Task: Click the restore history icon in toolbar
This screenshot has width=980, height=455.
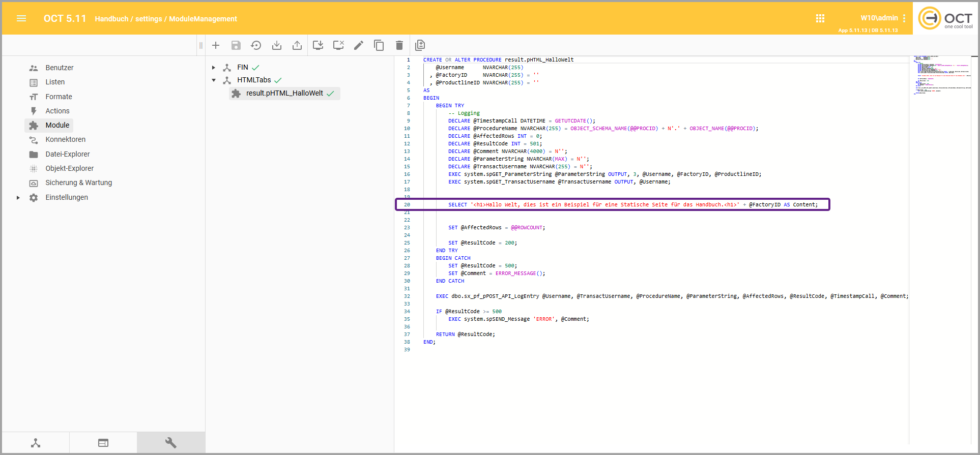Action: [x=256, y=45]
